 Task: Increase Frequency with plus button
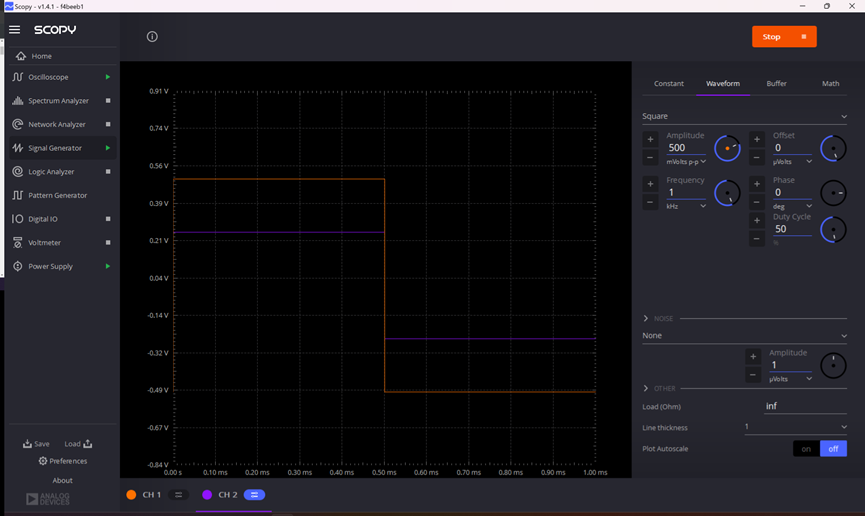(x=650, y=184)
